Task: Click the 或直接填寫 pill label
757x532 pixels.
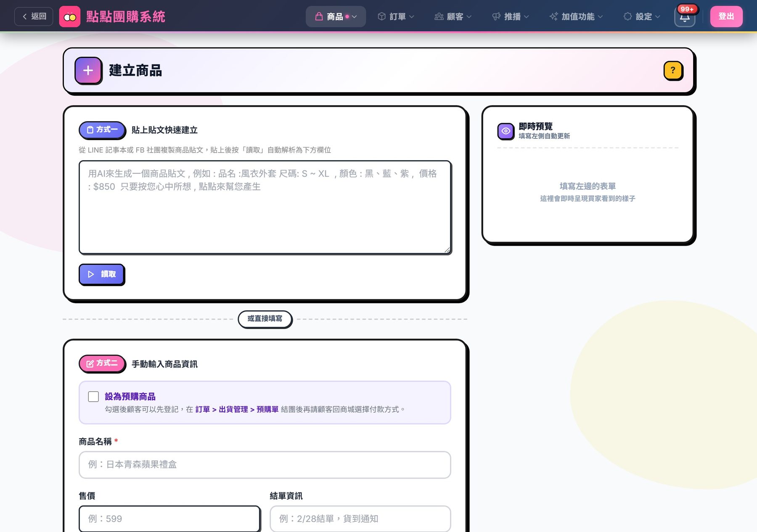Action: (265, 319)
